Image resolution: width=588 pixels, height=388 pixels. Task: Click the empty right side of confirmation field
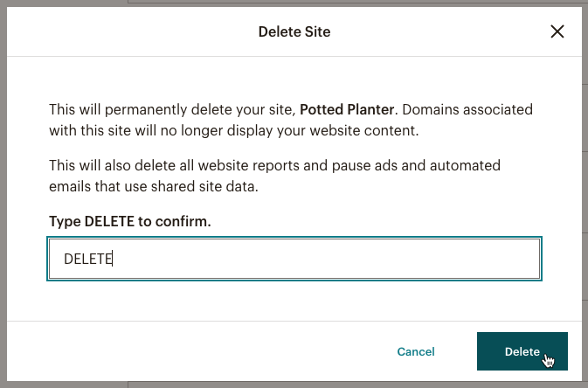(x=412, y=259)
